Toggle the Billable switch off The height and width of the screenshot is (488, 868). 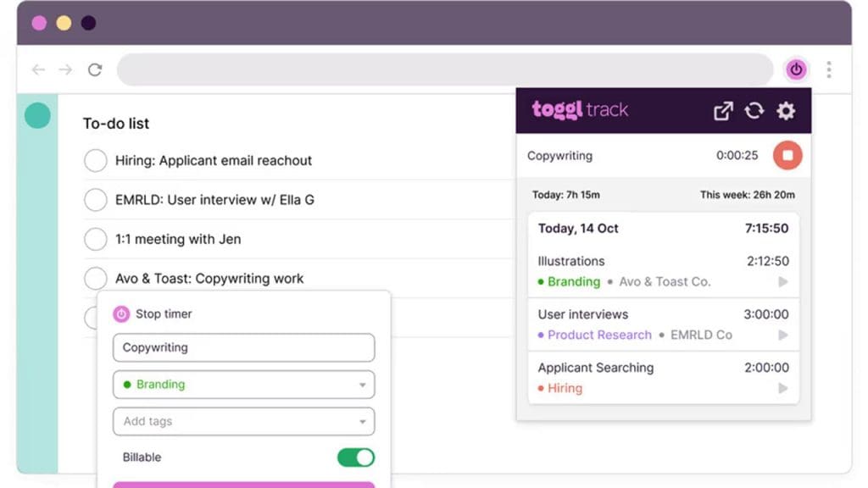[355, 457]
